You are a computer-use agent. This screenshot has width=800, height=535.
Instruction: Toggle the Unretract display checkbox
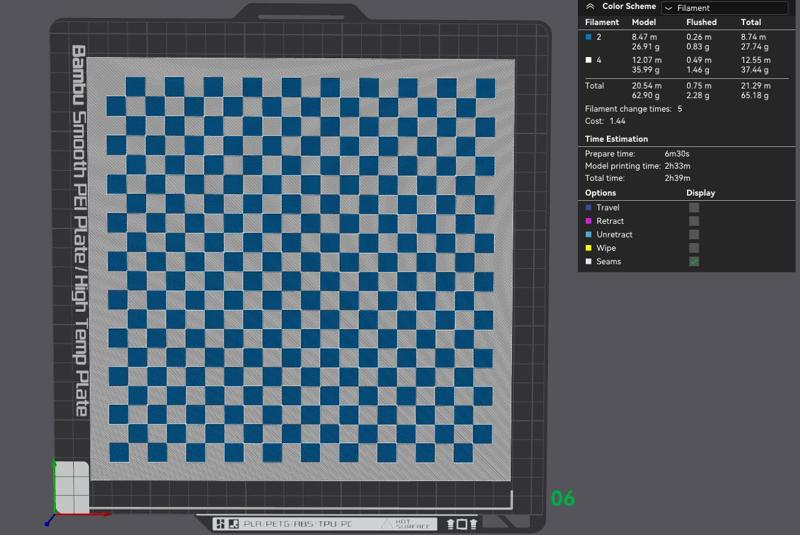(x=694, y=235)
